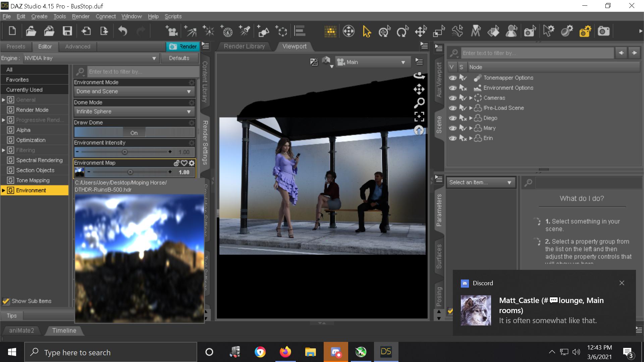The width and height of the screenshot is (644, 362).
Task: Click the Frame zoom icon in viewport
Action: [x=419, y=116]
